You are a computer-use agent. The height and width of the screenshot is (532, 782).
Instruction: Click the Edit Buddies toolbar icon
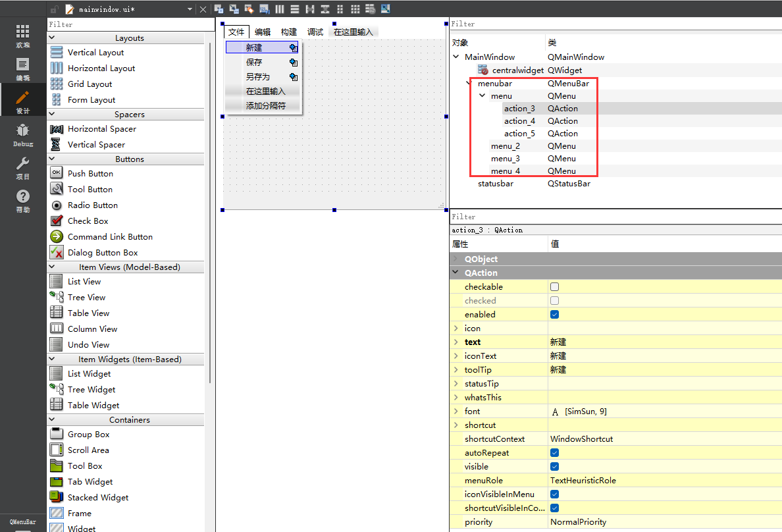[x=249, y=9]
